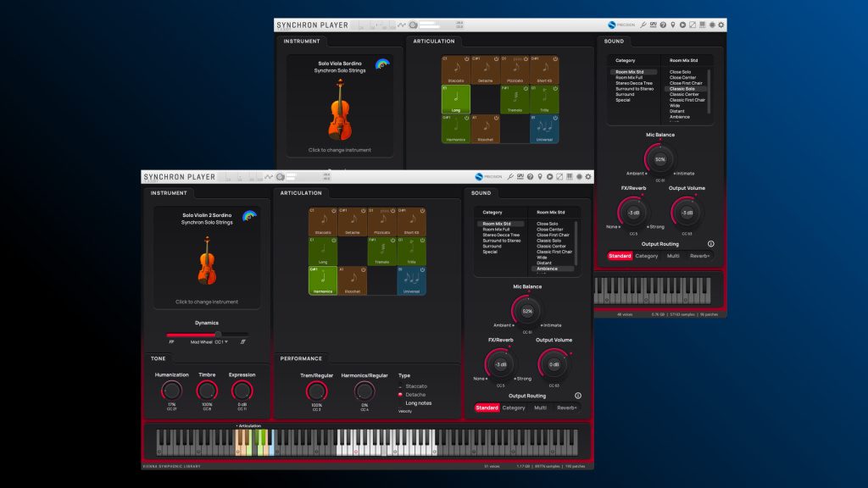Click the round dot icon beside gear, front window
This screenshot has width=868, height=488.
pyautogui.click(x=579, y=176)
